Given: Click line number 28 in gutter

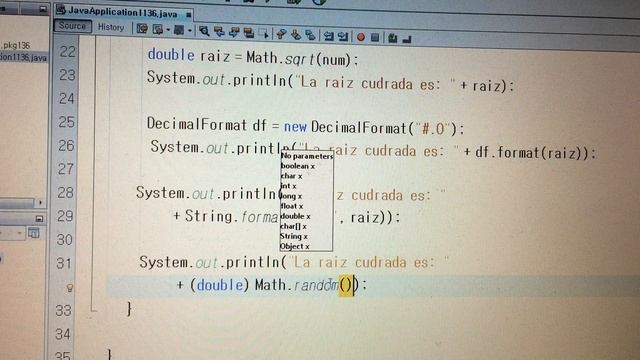Looking at the screenshot, I should pos(65,192).
